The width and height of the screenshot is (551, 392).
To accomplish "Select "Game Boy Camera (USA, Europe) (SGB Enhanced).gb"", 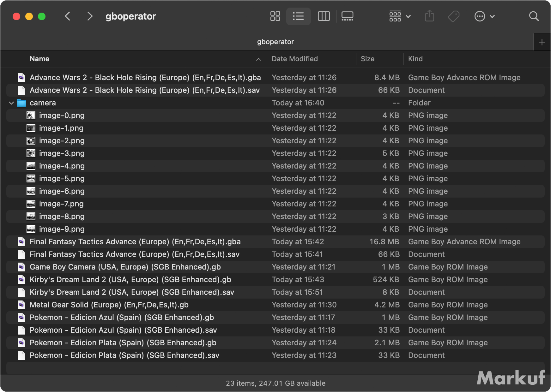I will coord(125,267).
